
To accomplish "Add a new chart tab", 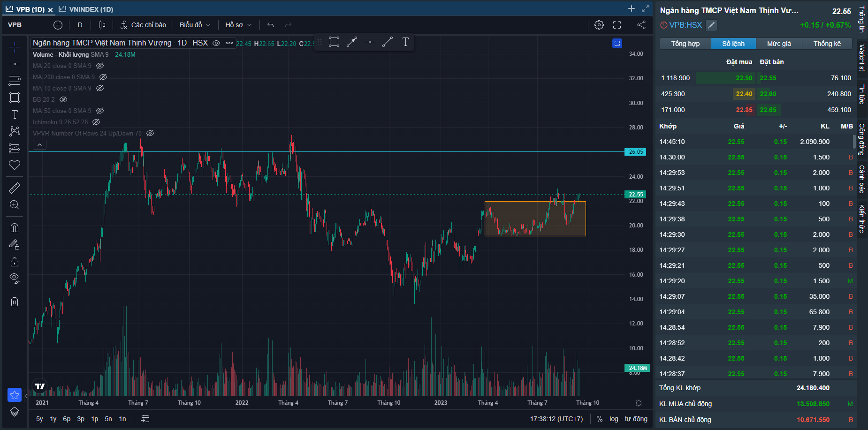I will (x=632, y=8).
